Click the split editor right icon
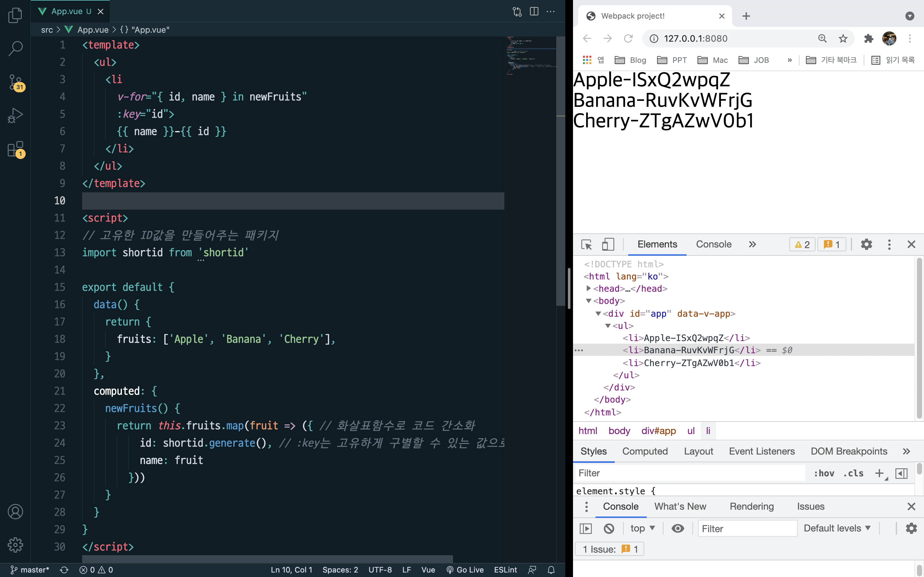 click(x=534, y=12)
